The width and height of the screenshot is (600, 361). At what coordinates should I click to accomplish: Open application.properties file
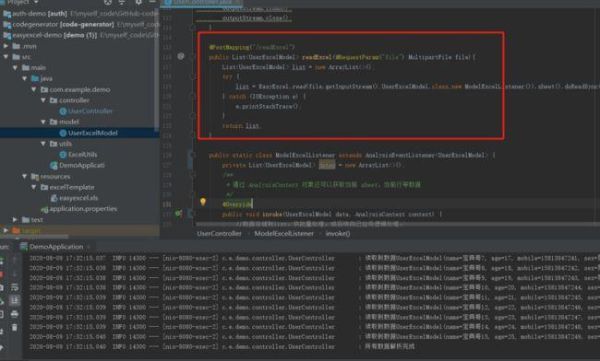pos(83,209)
